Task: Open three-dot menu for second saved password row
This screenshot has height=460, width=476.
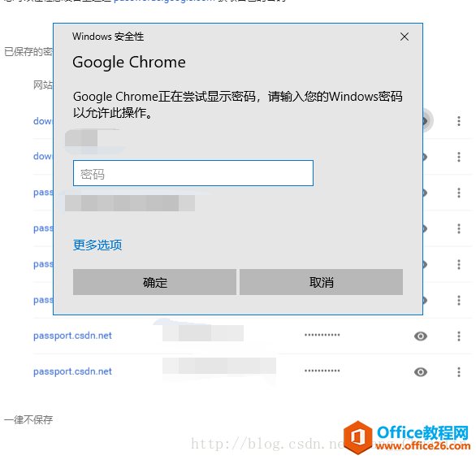Action: click(459, 157)
